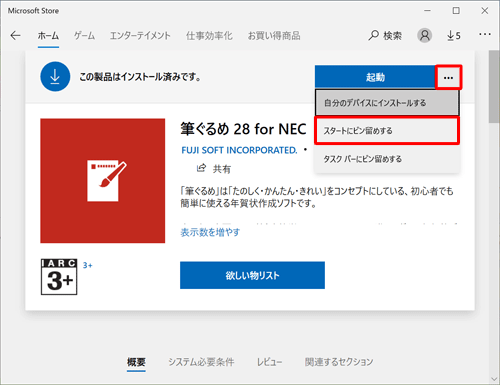Viewport: 500px width, 385px height.
Task: Choose タスク バーにピン留めする menu item
Action: (387, 159)
